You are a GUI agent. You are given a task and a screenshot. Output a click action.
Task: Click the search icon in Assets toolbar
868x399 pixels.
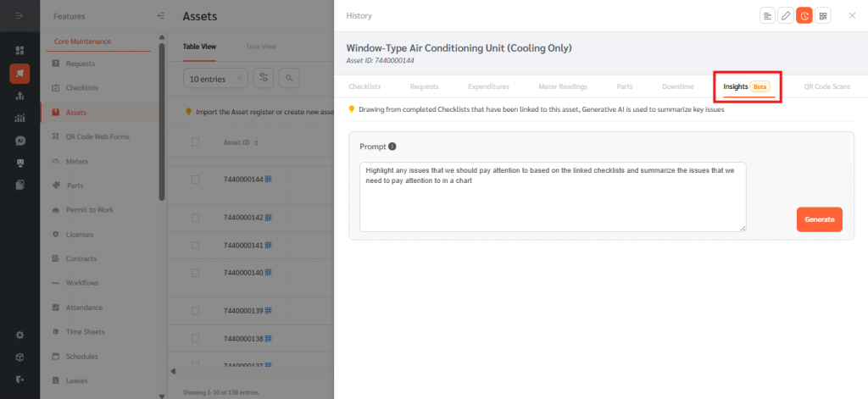289,78
